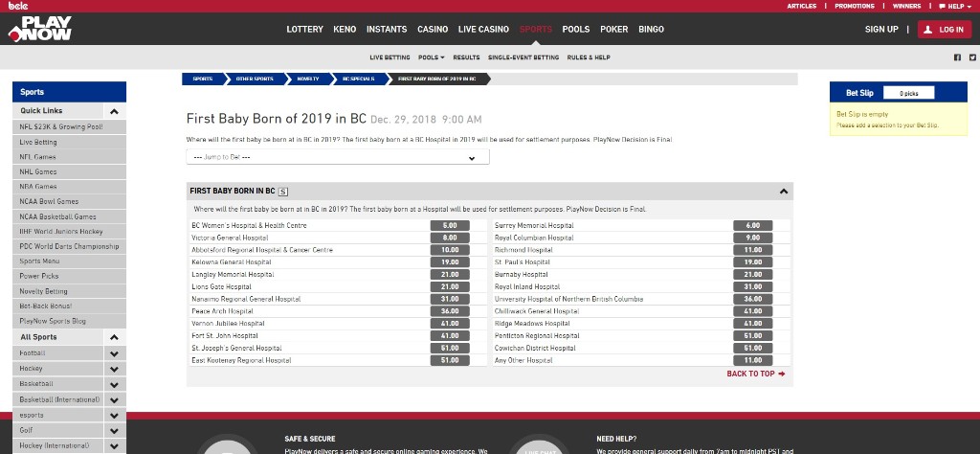Click the Back to Top link
Image resolution: width=980 pixels, height=454 pixels.
point(755,375)
